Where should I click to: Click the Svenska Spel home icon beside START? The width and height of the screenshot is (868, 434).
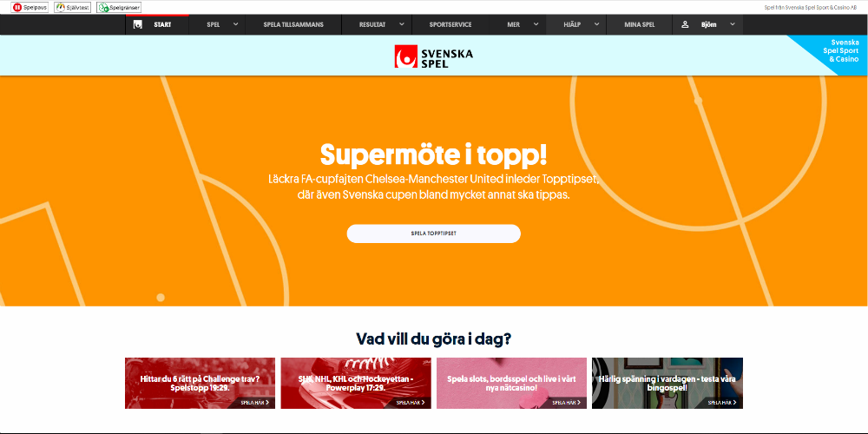point(138,24)
